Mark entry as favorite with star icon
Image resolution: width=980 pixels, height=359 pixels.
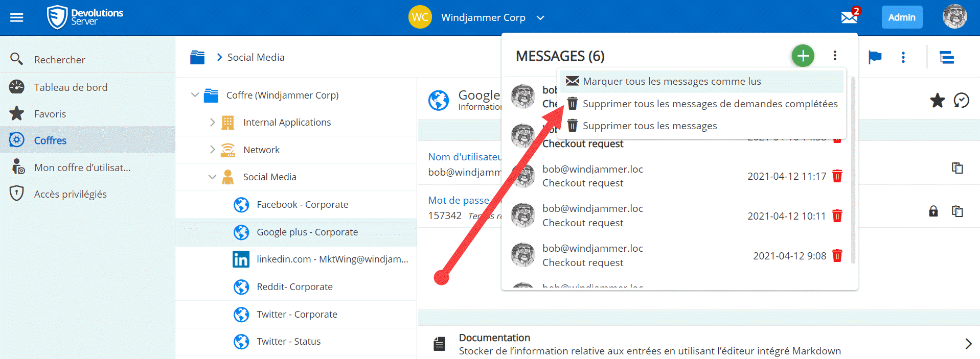tap(937, 101)
